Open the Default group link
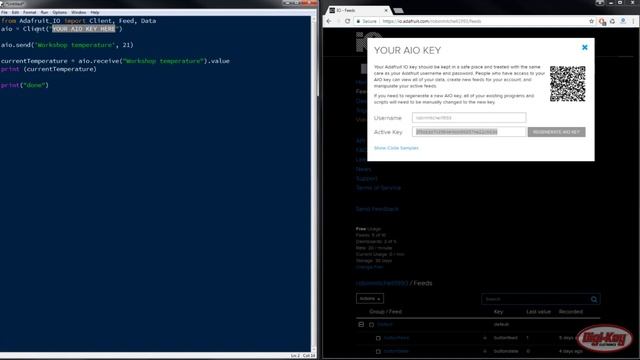Viewport: 640px width, 360px height. pyautogui.click(x=384, y=324)
